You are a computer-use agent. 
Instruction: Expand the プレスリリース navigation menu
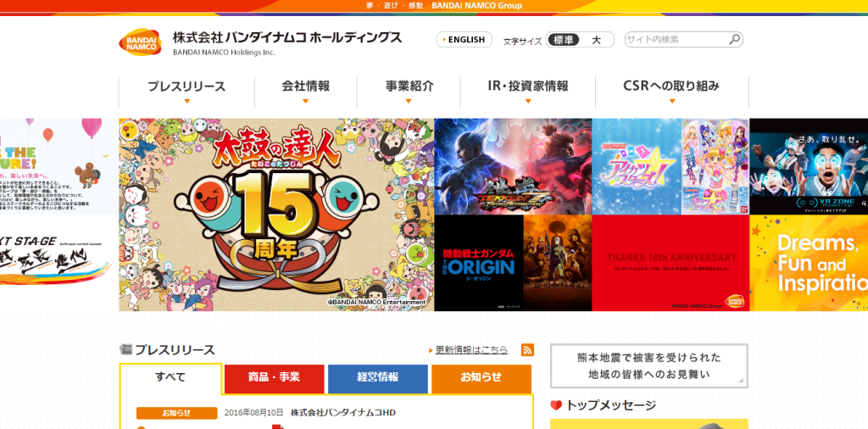point(186,92)
